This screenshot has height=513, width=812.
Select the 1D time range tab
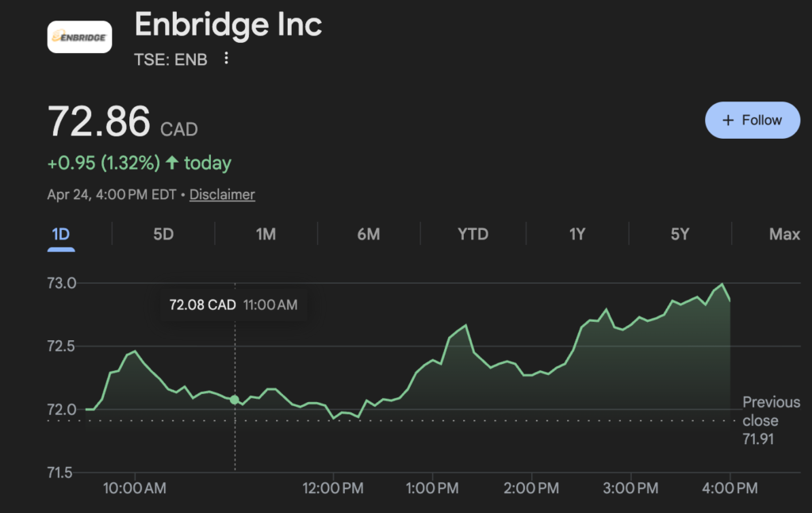pyautogui.click(x=61, y=235)
